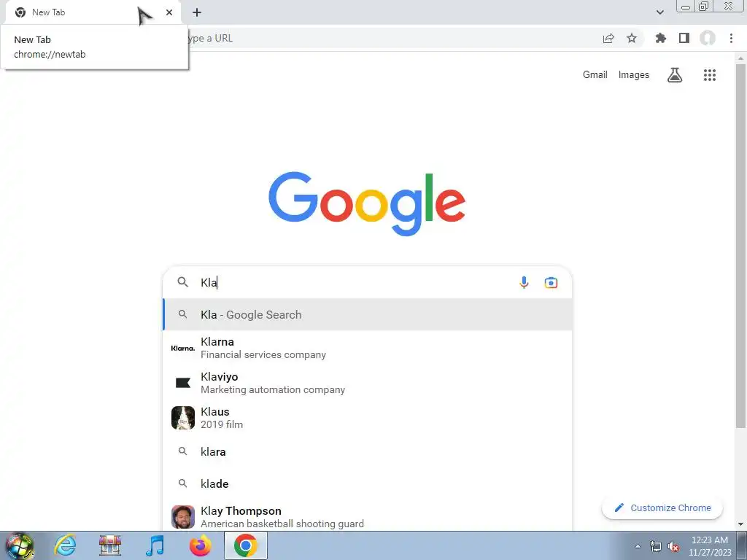Select the 'klara' search suggestion
Image resolution: width=747 pixels, height=560 pixels.
(x=368, y=451)
